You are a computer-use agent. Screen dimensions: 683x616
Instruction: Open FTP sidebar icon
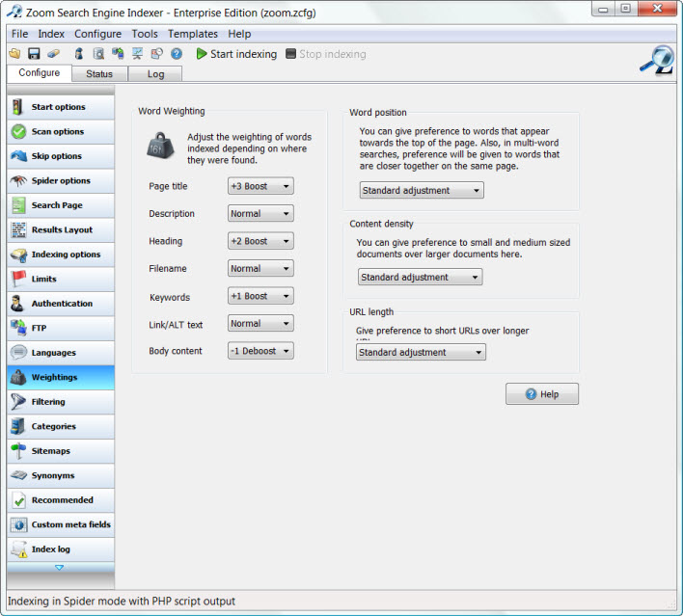[x=18, y=328]
